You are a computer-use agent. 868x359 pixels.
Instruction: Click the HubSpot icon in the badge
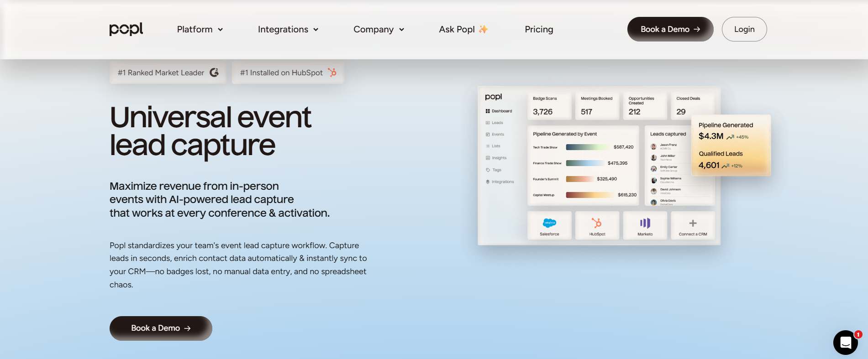[x=332, y=72]
